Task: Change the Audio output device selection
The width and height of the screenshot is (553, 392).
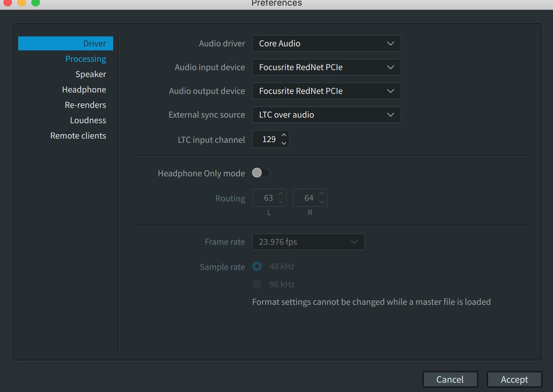Action: tap(326, 91)
